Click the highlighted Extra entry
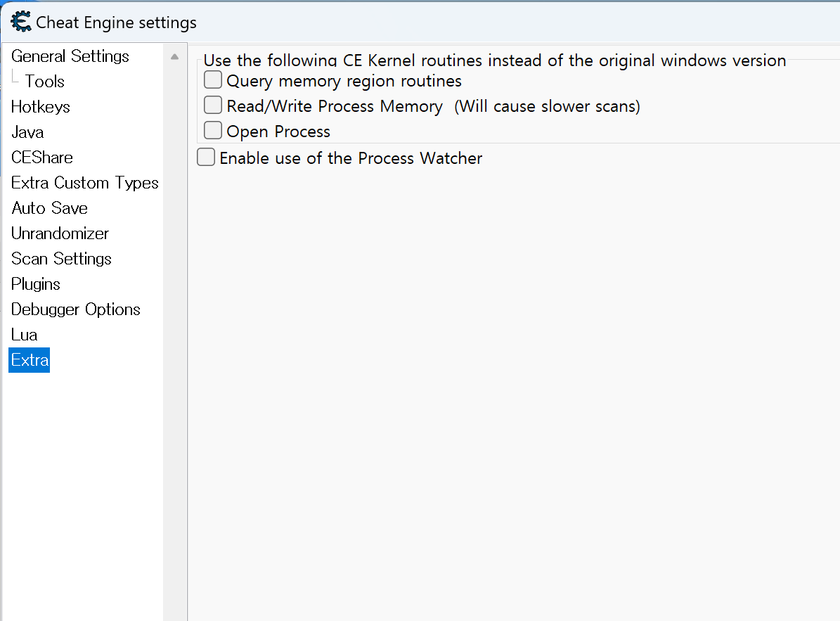Viewport: 840px width, 621px height. pyautogui.click(x=30, y=360)
